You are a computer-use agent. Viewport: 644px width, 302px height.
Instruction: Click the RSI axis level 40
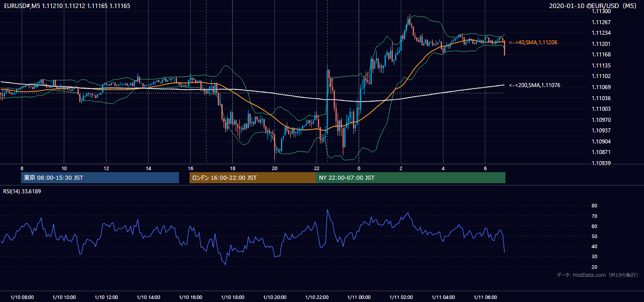coord(594,247)
